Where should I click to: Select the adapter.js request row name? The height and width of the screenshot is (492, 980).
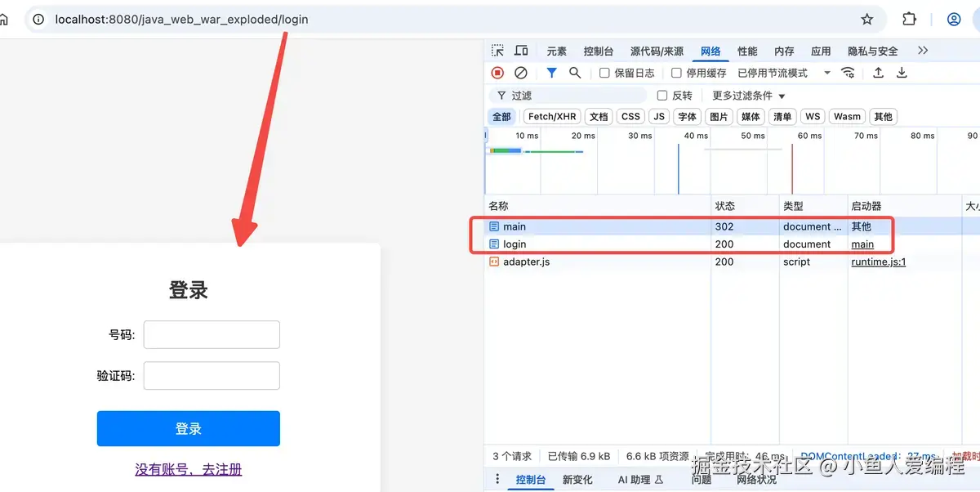[x=527, y=262]
